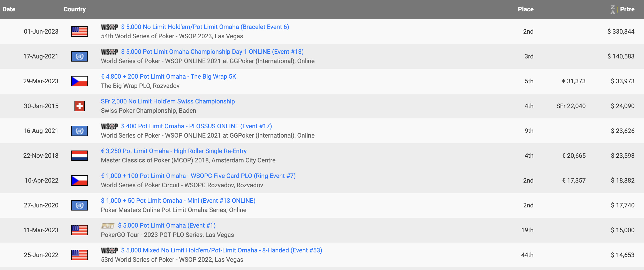644x270 pixels.
Task: Click the Netherlands flag for 22-Nov-2018 row
Action: click(x=79, y=156)
